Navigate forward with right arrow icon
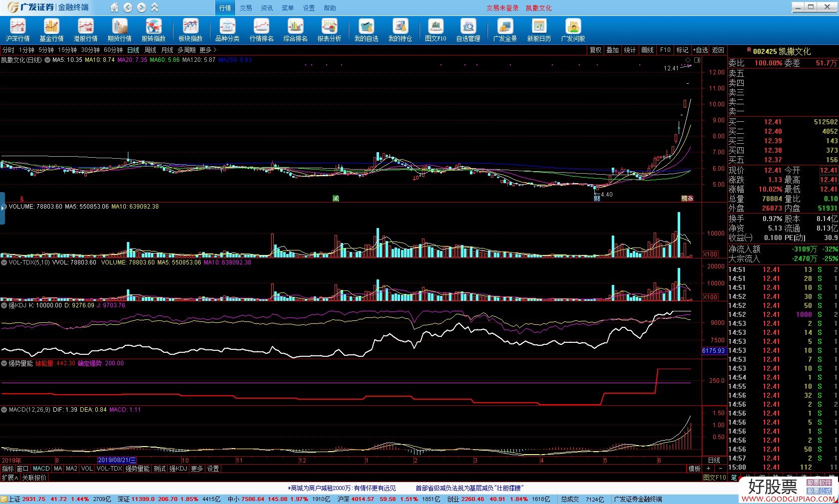Screen dimensions: 839x504 click(x=141, y=7)
